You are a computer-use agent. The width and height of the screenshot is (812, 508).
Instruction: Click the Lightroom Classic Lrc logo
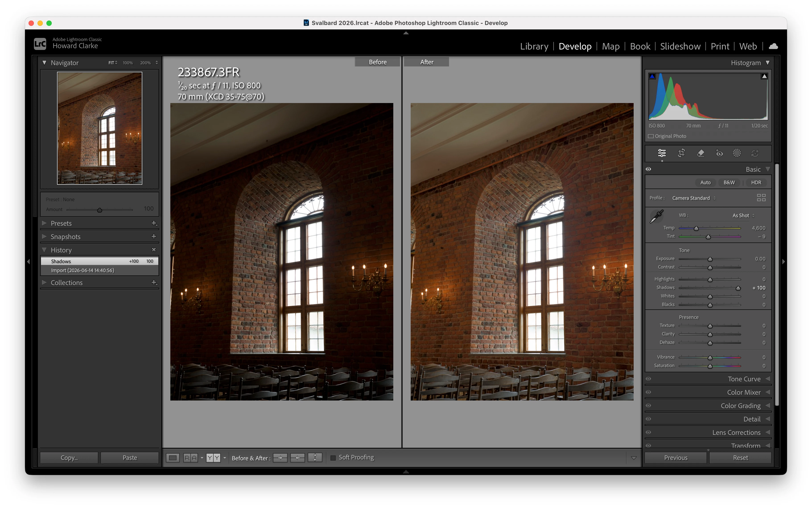(x=40, y=44)
